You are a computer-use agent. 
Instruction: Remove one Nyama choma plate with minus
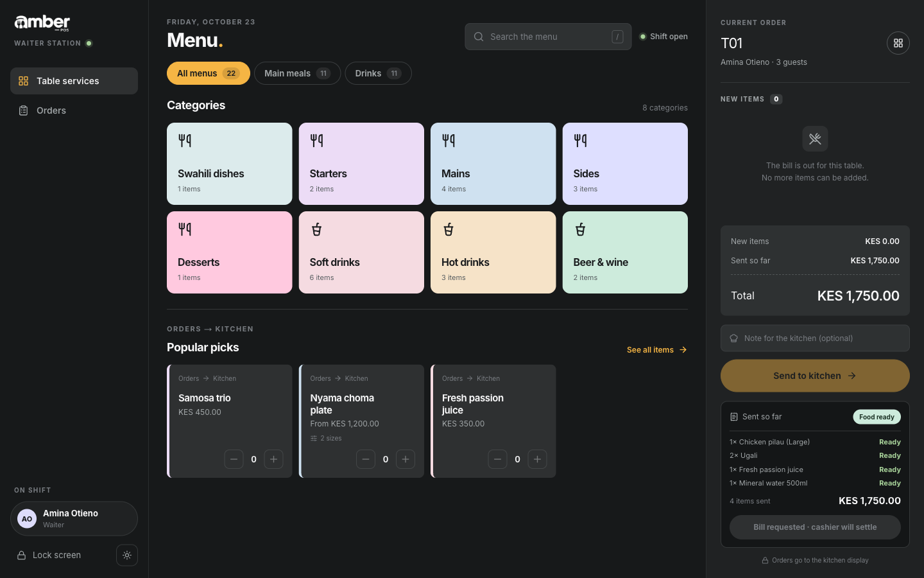366,459
